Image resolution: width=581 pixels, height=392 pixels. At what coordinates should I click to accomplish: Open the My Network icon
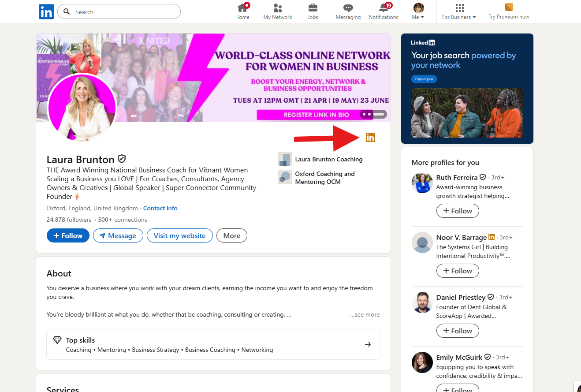[x=278, y=8]
